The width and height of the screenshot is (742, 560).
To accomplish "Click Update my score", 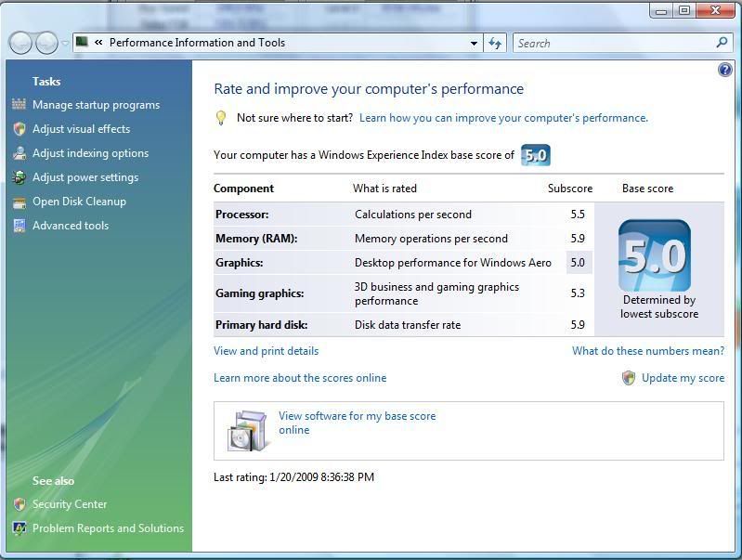I will [x=683, y=378].
